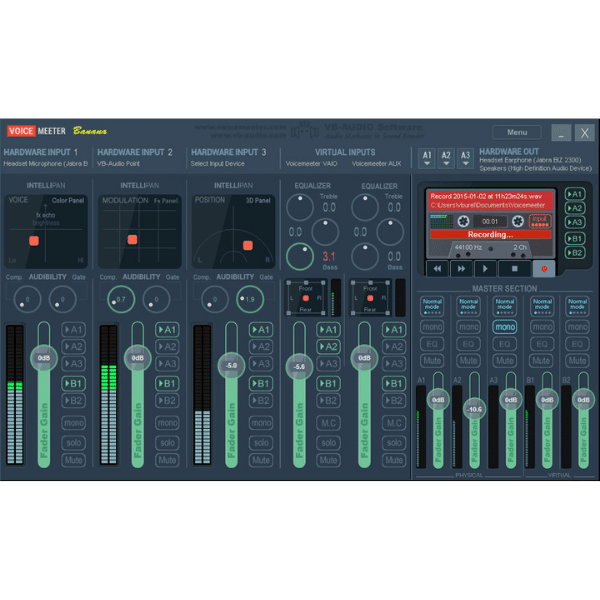Click master A2 fader knob at -10.6
The image size is (600, 600).
click(474, 409)
